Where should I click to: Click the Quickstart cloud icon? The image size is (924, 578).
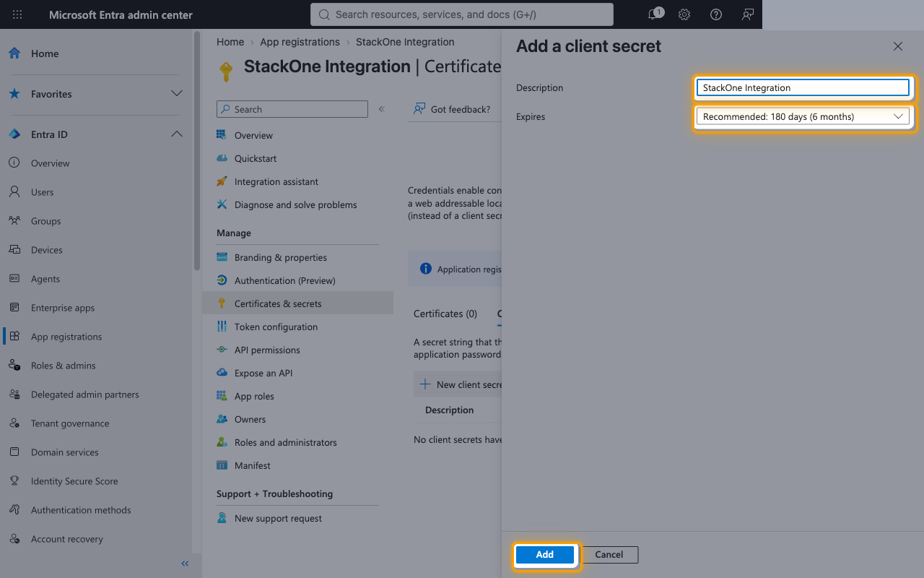[222, 158]
